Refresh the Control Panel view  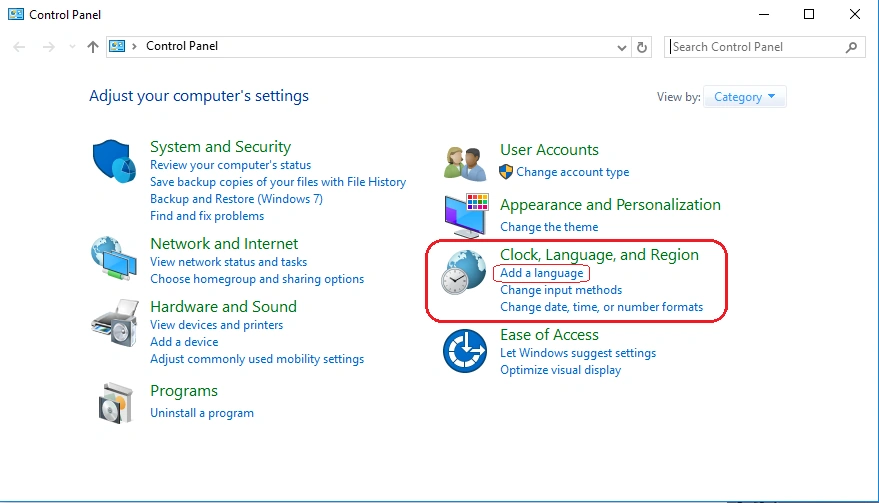click(x=642, y=48)
